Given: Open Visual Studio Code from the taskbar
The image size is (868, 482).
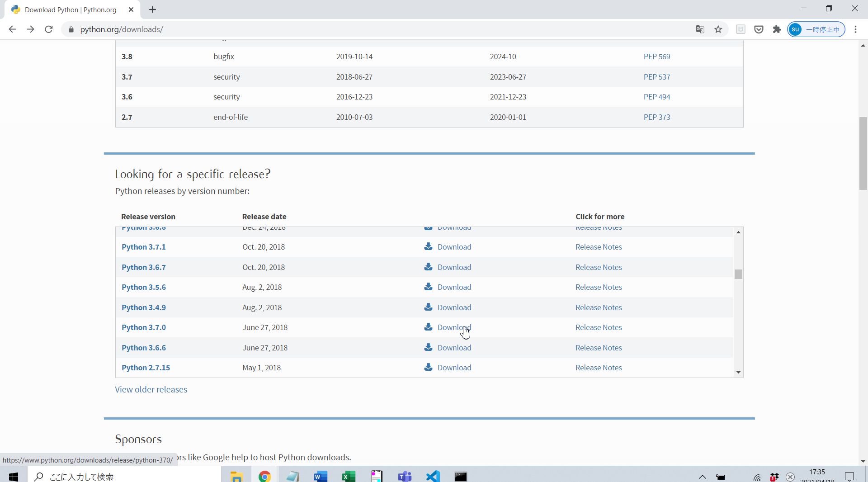Looking at the screenshot, I should 433,476.
